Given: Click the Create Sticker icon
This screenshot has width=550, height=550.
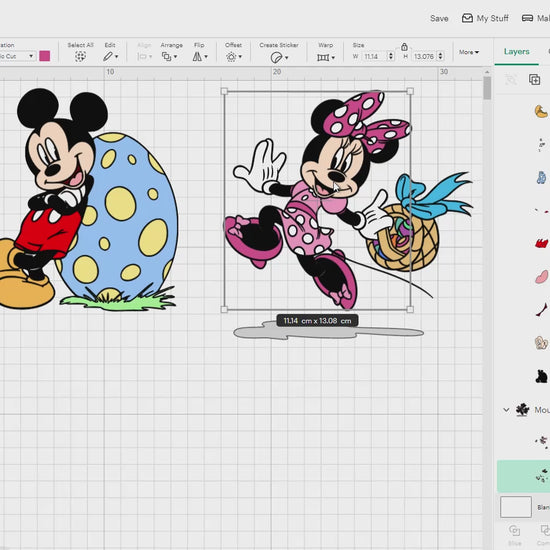Looking at the screenshot, I should tap(276, 57).
